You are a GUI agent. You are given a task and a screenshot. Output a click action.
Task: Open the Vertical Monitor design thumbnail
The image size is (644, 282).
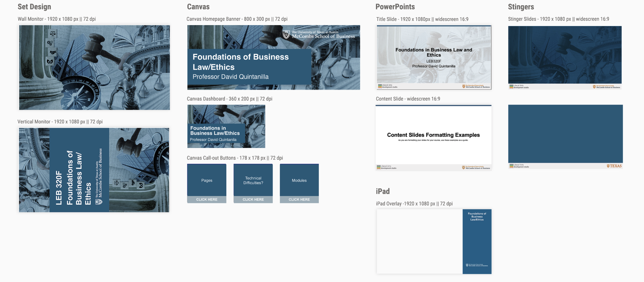94,170
